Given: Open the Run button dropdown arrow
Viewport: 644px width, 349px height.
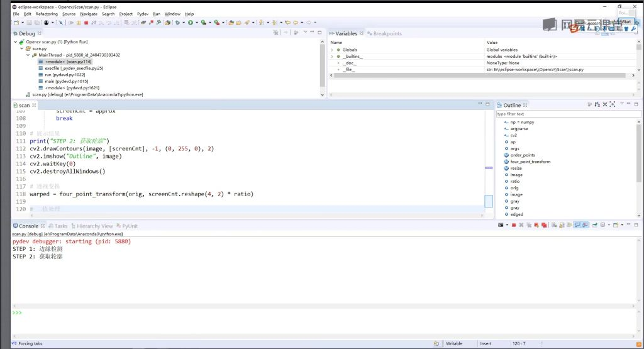Looking at the screenshot, I should click(197, 23).
